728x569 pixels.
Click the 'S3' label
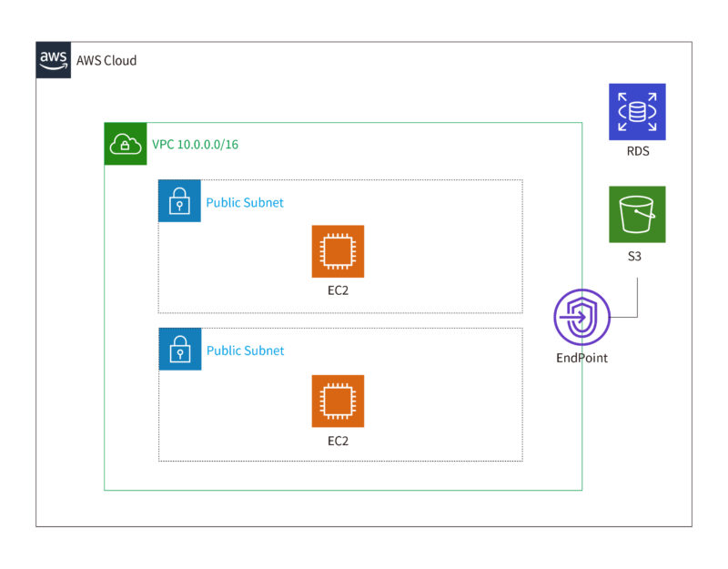(634, 256)
